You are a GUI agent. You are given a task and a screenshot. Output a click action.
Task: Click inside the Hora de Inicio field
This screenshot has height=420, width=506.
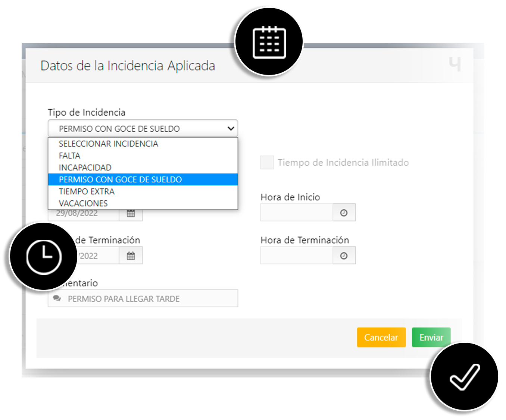(297, 212)
